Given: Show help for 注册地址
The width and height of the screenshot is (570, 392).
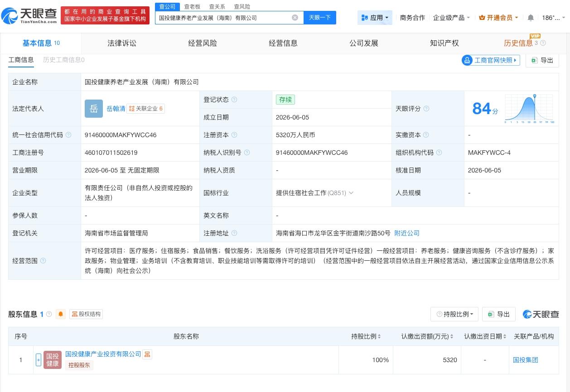Looking at the screenshot, I should tap(234, 233).
